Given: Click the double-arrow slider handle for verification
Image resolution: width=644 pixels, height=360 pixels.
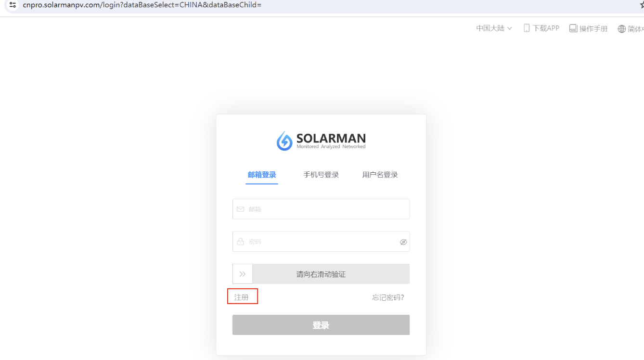Looking at the screenshot, I should [243, 274].
